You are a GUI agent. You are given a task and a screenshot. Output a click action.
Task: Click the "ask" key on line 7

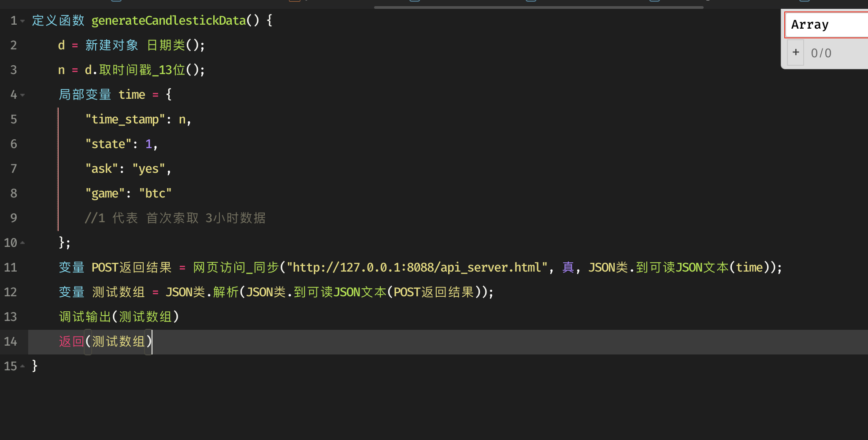[102, 169]
